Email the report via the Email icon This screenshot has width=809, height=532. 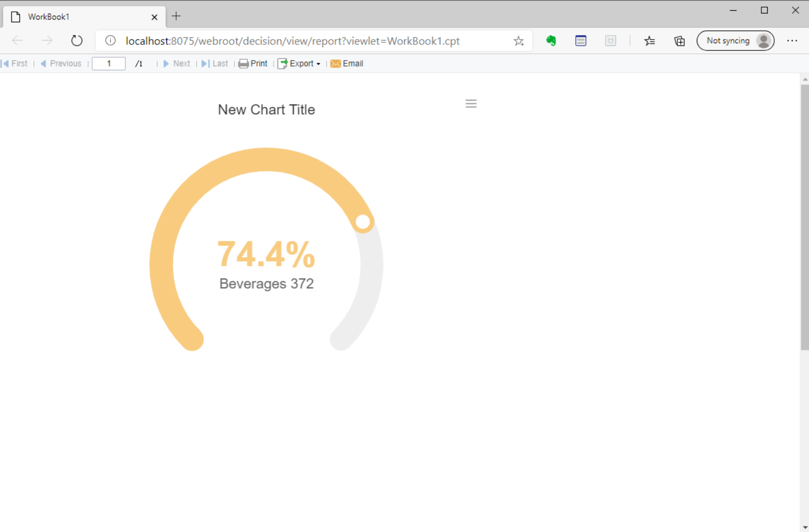click(336, 63)
